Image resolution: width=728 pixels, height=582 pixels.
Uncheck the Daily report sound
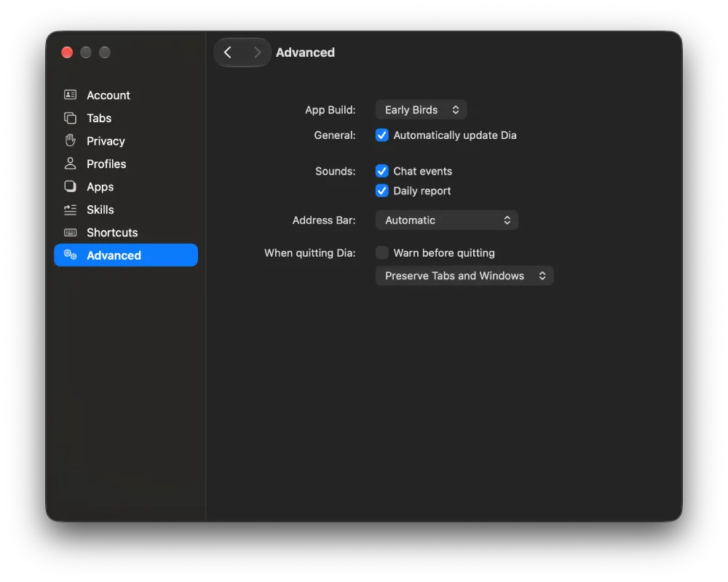click(x=382, y=191)
